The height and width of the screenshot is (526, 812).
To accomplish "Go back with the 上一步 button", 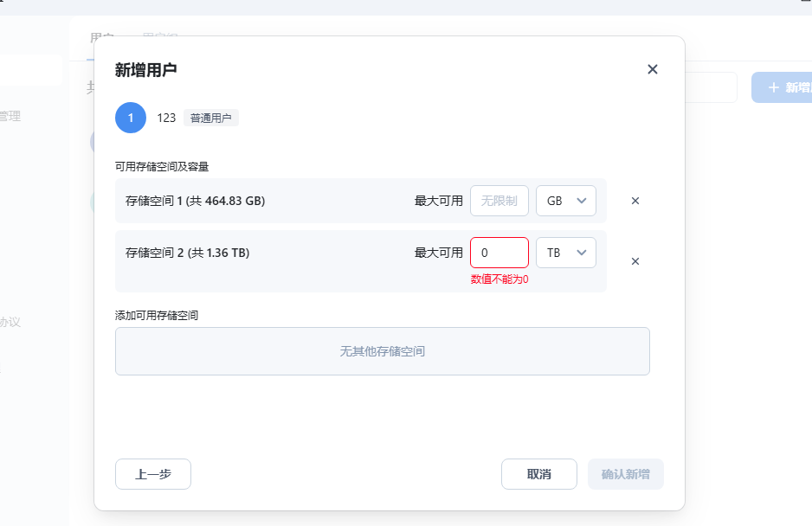I will pos(153,474).
